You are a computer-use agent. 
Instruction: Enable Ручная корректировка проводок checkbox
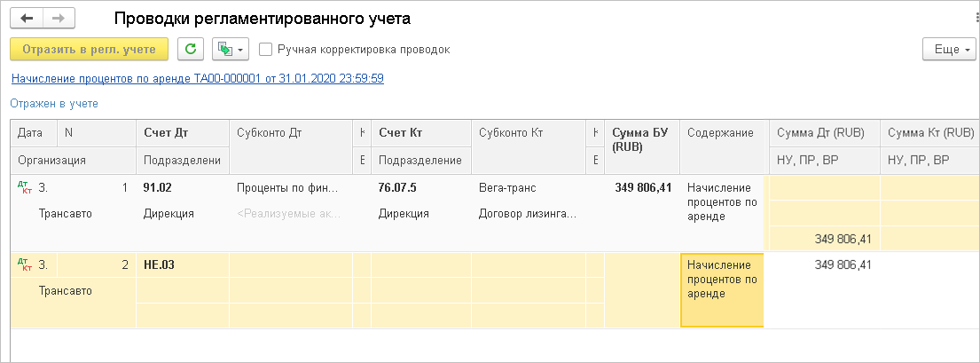(266, 50)
